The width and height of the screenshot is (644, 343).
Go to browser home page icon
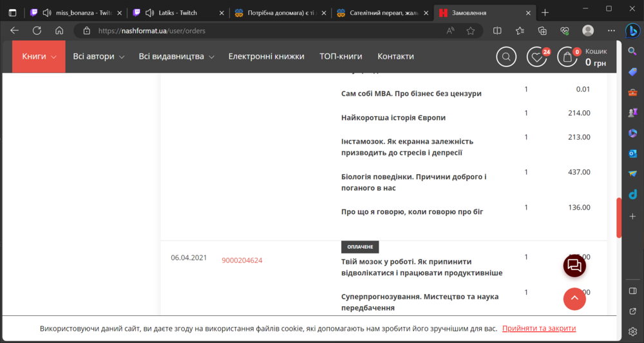pos(59,30)
